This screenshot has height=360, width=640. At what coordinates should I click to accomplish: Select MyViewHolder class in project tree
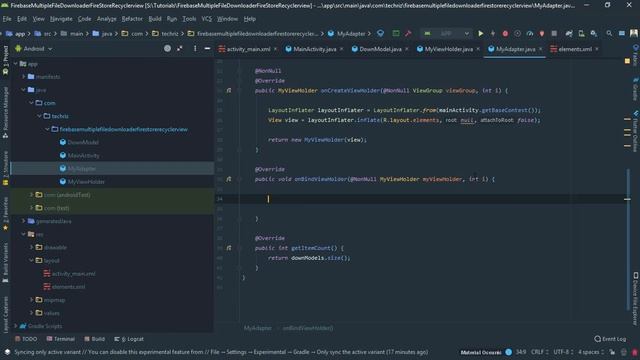pos(86,182)
